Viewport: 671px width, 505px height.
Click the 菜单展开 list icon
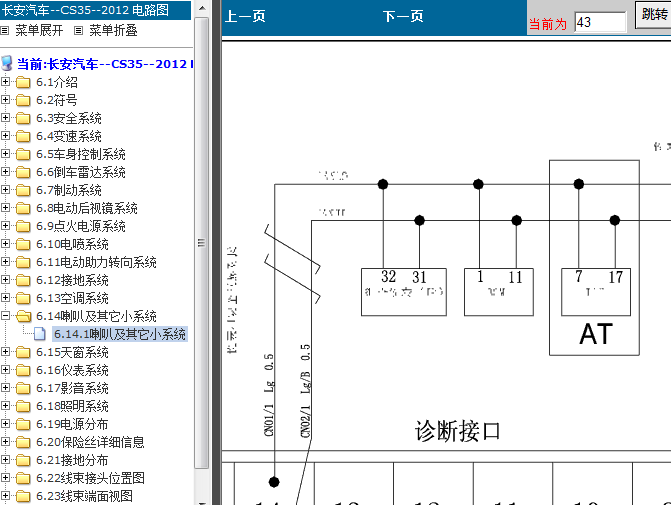point(4,30)
